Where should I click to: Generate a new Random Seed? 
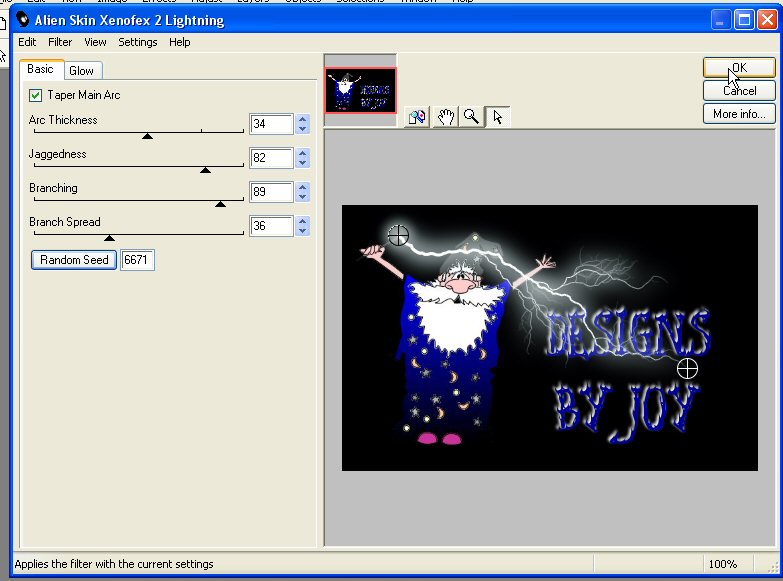click(74, 260)
